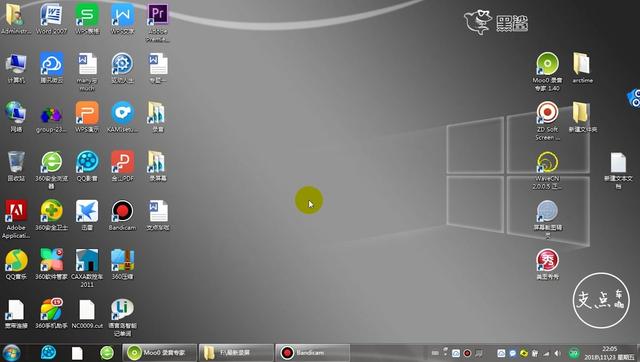
Task: Open the Tencent Weiyun cloud shortcut
Action: pos(51,67)
